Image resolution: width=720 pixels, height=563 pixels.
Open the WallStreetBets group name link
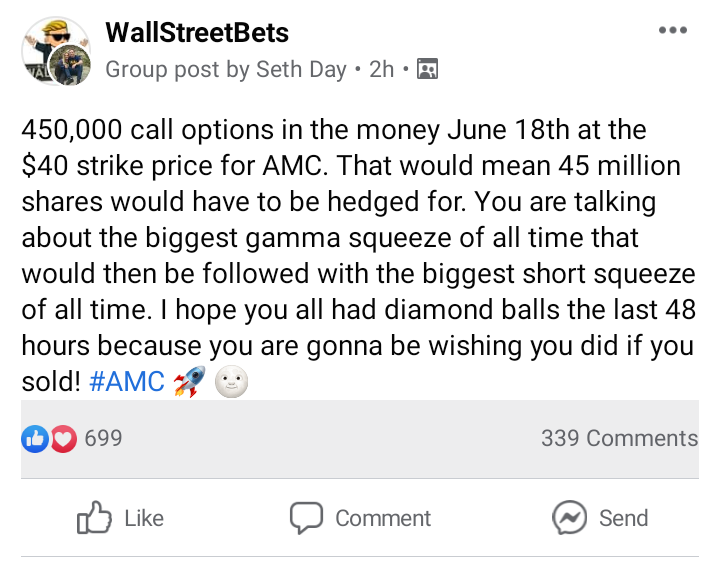point(197,32)
